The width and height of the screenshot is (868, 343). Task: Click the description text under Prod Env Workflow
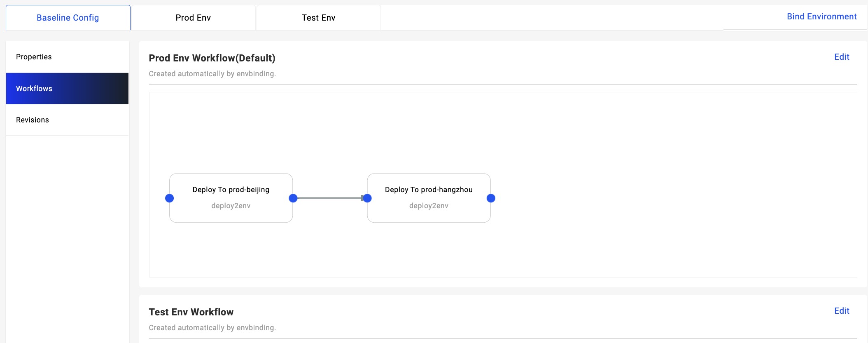click(x=212, y=74)
